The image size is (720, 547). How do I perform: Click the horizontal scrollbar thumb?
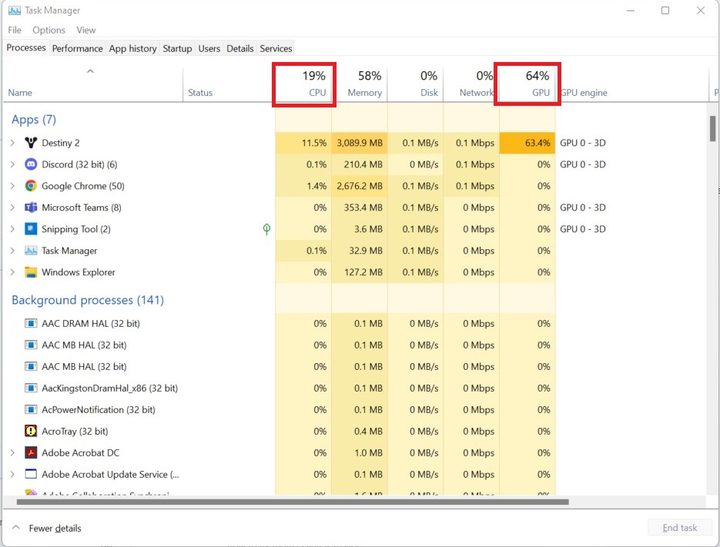(292, 502)
